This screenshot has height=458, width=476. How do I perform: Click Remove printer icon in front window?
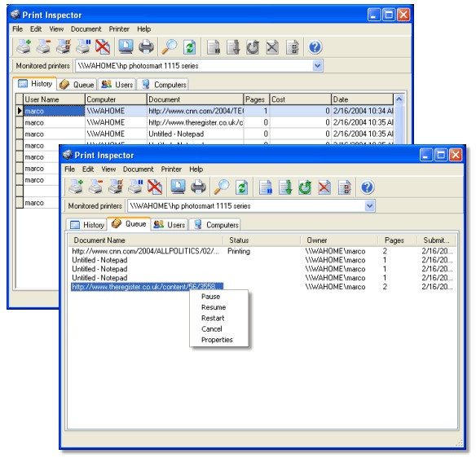pos(95,187)
